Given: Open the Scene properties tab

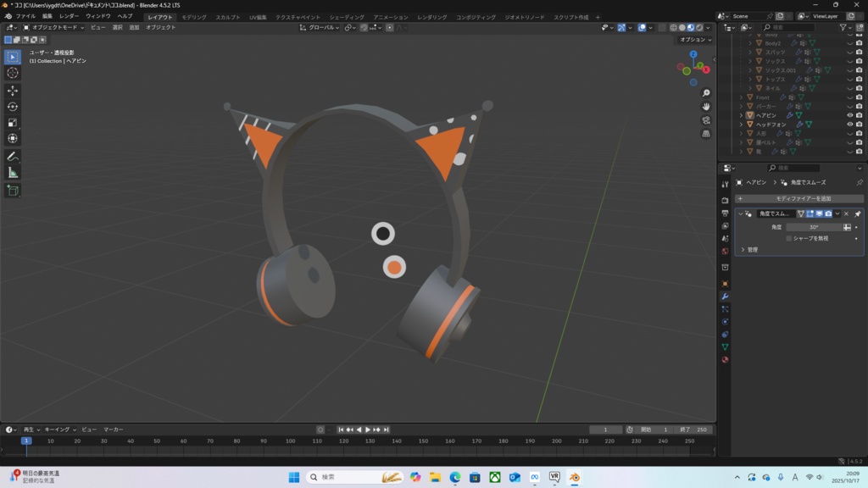Looking at the screenshot, I should pyautogui.click(x=726, y=238).
